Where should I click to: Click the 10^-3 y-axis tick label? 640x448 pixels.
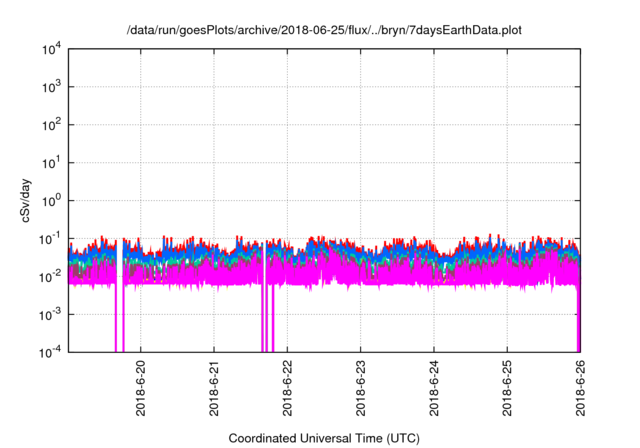(x=50, y=315)
